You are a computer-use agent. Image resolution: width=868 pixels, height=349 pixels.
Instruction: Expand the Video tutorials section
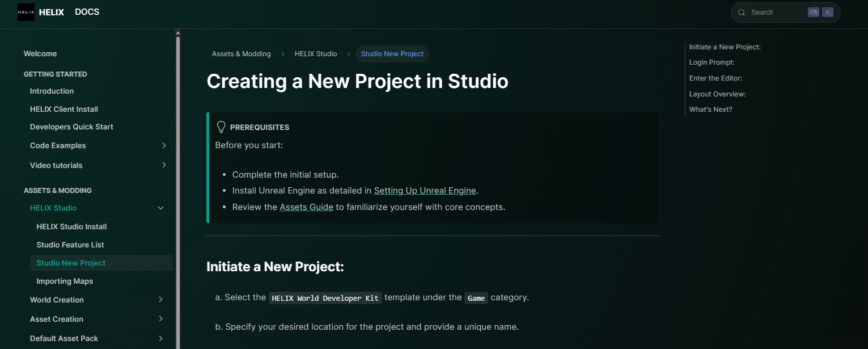tap(164, 165)
